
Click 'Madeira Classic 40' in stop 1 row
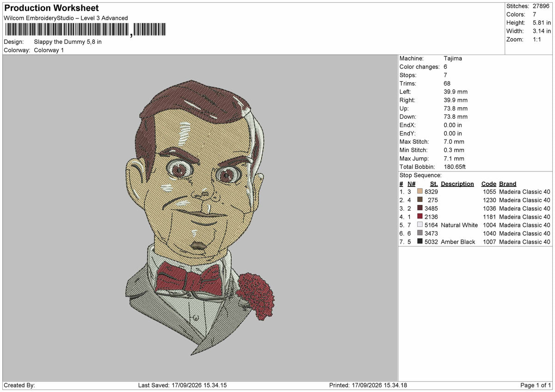point(525,192)
